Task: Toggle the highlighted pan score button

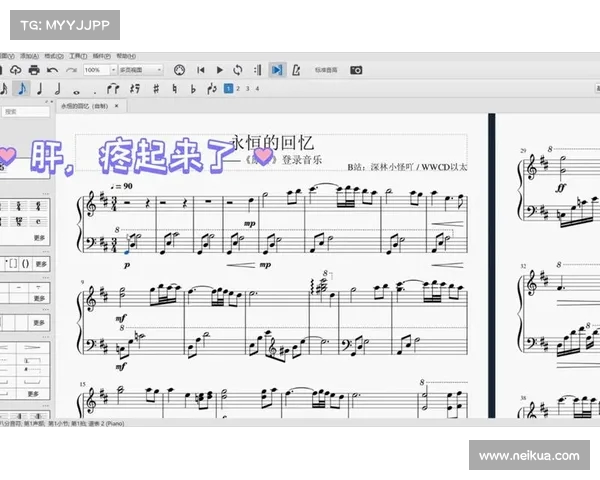Action: [277, 70]
